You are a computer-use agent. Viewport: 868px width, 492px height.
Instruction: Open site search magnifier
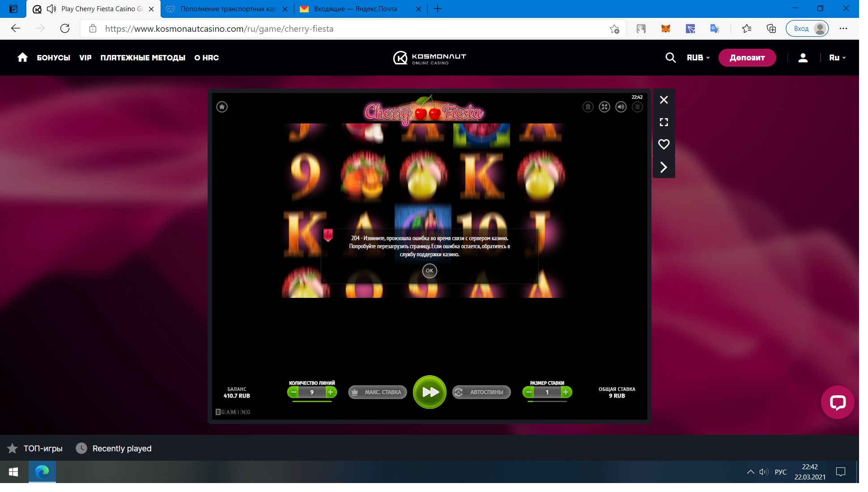pos(670,58)
